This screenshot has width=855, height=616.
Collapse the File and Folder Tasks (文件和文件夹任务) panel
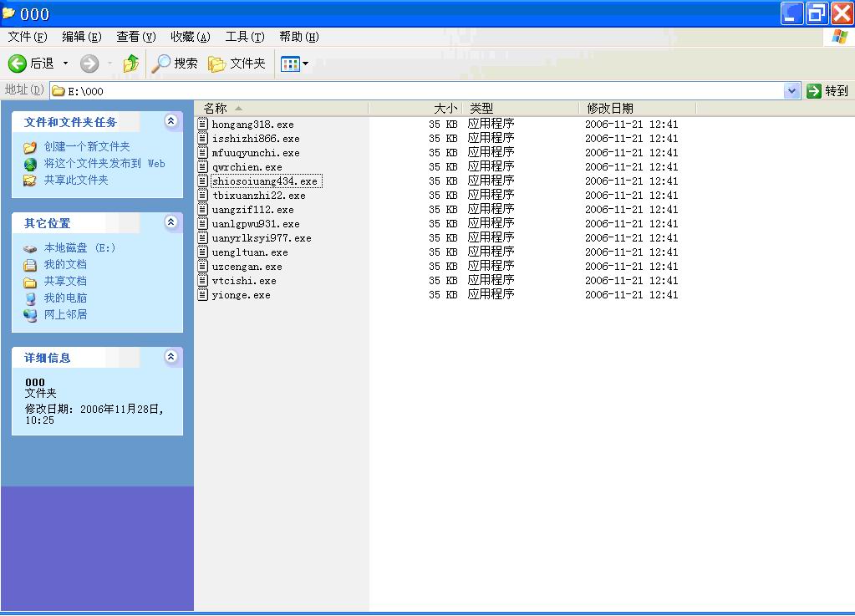coord(170,121)
